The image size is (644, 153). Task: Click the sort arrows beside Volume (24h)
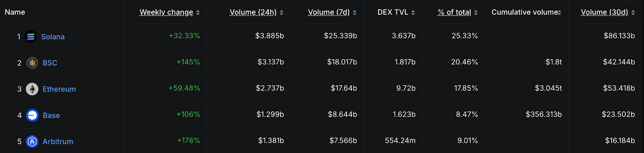(x=281, y=13)
